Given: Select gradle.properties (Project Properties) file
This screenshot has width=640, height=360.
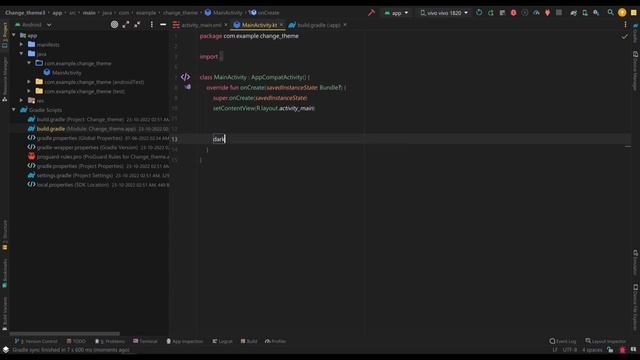Looking at the screenshot, I should click(x=98, y=166).
